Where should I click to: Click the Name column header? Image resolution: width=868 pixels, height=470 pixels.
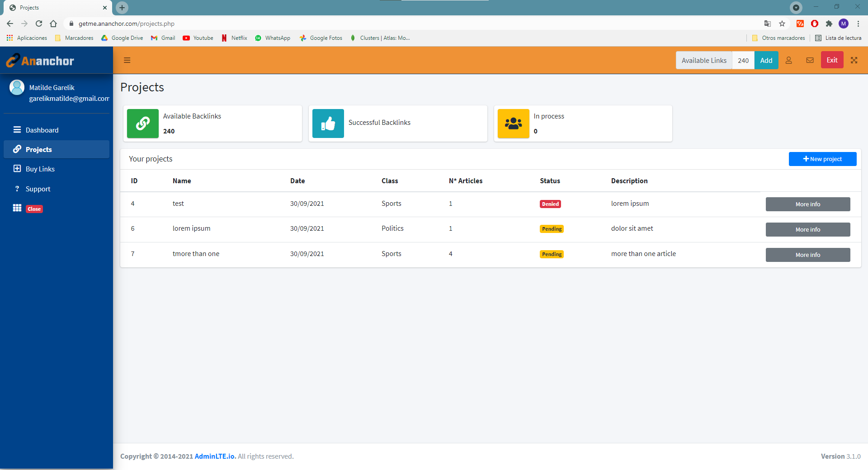182,181
